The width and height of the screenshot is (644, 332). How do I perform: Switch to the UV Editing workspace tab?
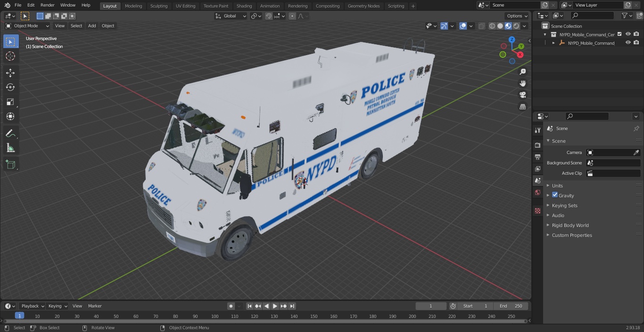click(x=185, y=6)
